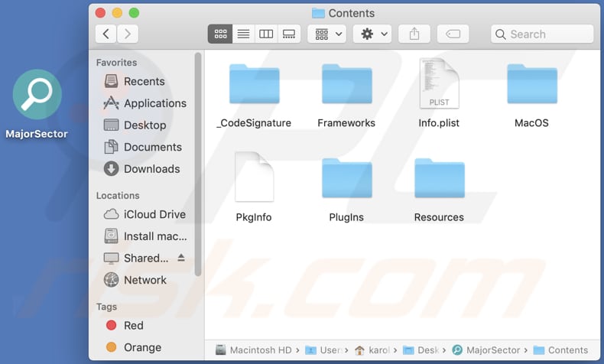The width and height of the screenshot is (604, 364).
Task: Select the Red tag
Action: click(125, 326)
